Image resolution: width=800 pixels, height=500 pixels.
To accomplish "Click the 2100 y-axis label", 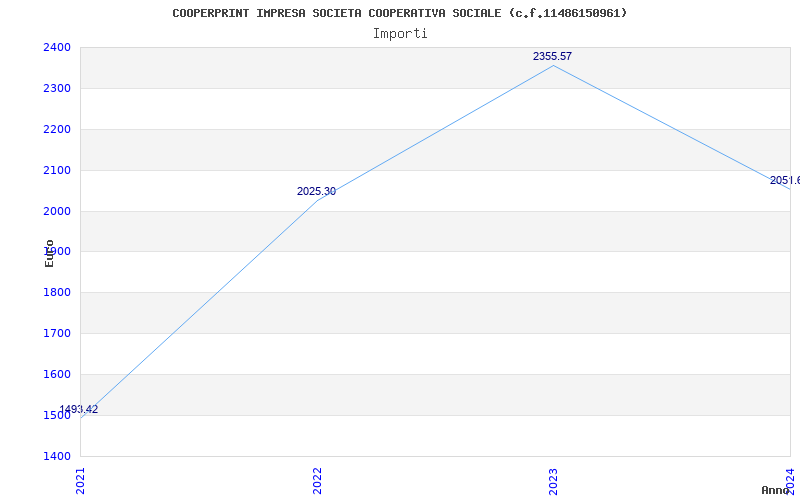I will click(x=57, y=170).
